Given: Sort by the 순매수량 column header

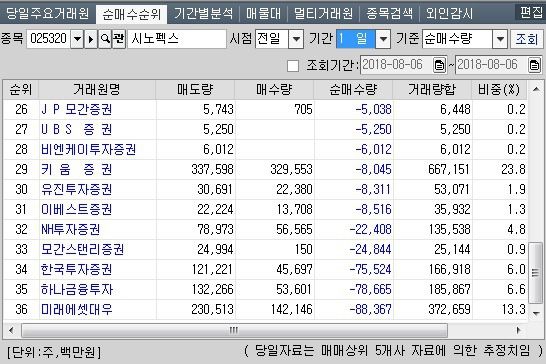Looking at the screenshot, I should coord(353,90).
